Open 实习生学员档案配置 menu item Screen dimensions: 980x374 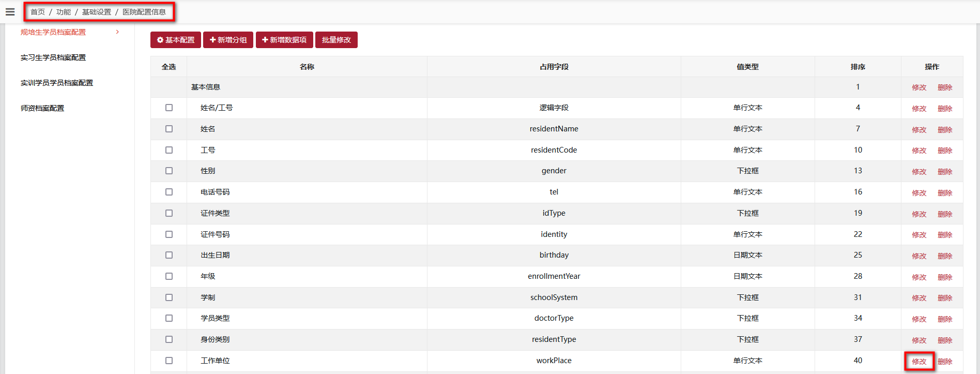[53, 57]
